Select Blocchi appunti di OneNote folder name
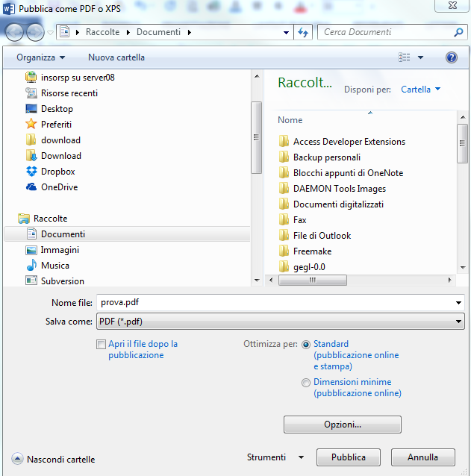The image size is (471, 476). click(348, 173)
